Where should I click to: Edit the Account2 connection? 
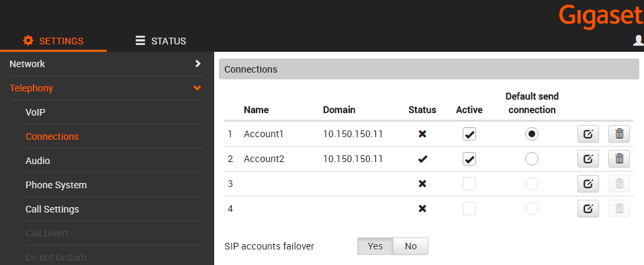point(588,159)
